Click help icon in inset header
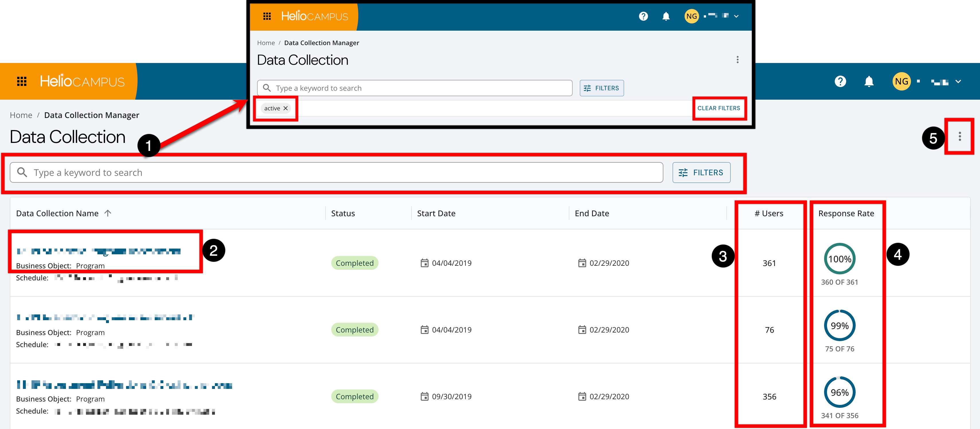This screenshot has width=980, height=429. (x=643, y=16)
